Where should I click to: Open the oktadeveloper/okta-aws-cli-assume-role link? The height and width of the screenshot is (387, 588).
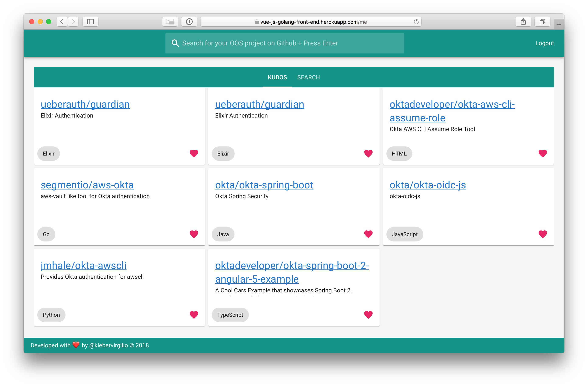[x=452, y=111]
